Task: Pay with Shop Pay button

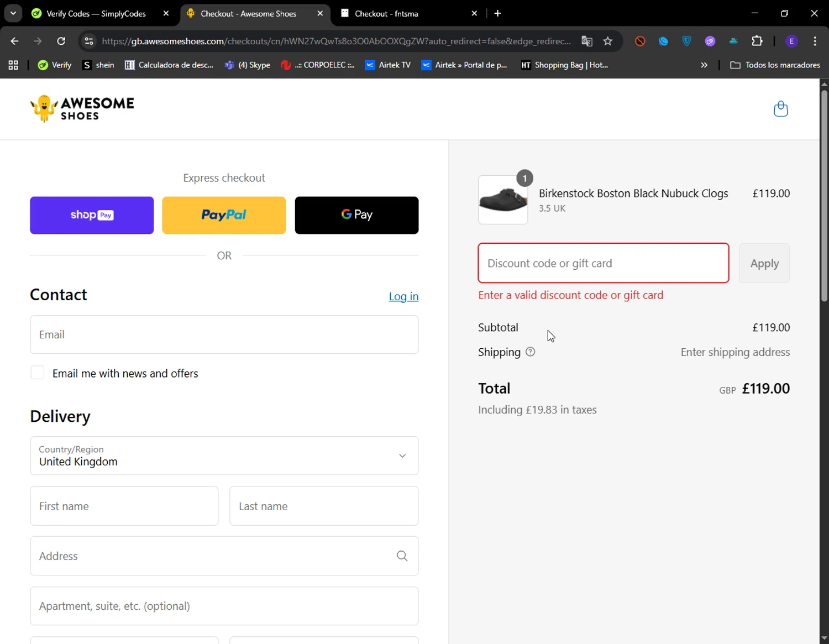Action: point(92,215)
